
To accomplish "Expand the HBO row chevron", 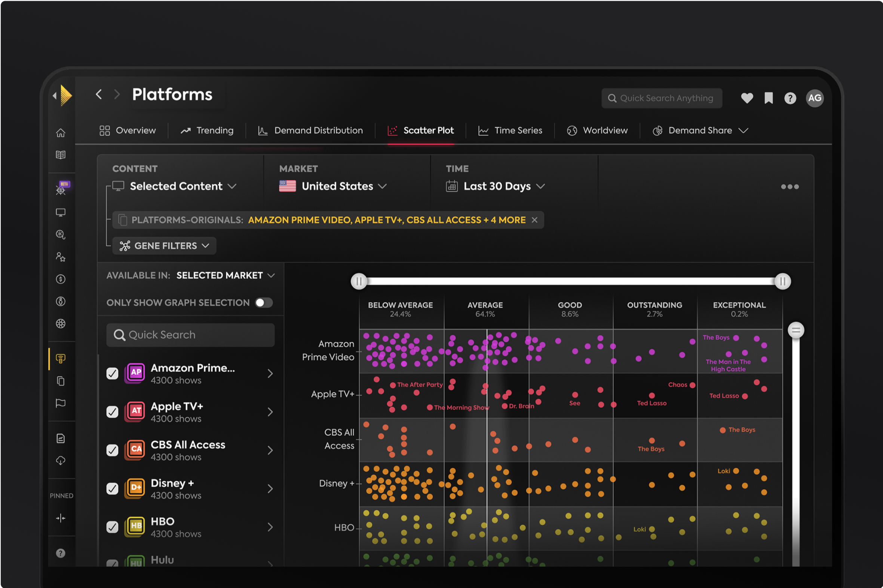I will coord(270,527).
